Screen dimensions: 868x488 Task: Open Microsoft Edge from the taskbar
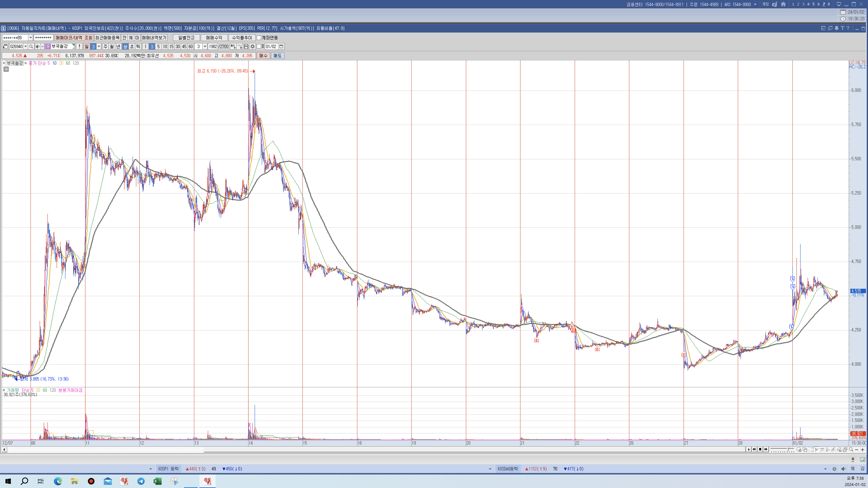(x=58, y=481)
